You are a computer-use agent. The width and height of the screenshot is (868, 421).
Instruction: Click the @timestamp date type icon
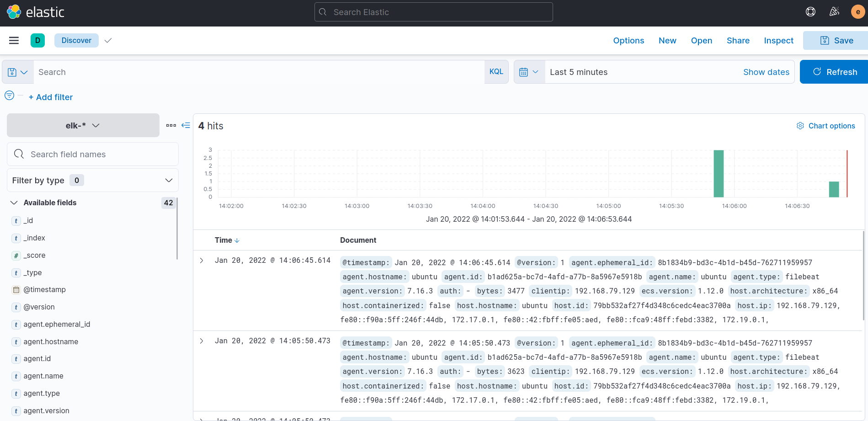[16, 290]
